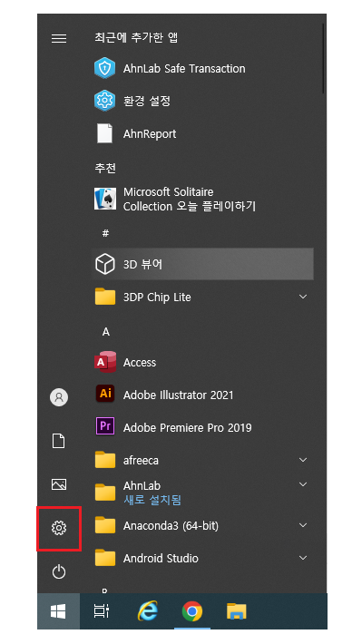Open the 3D 뷰어 app label
Viewport: 362px width, 644px height.
click(x=142, y=264)
